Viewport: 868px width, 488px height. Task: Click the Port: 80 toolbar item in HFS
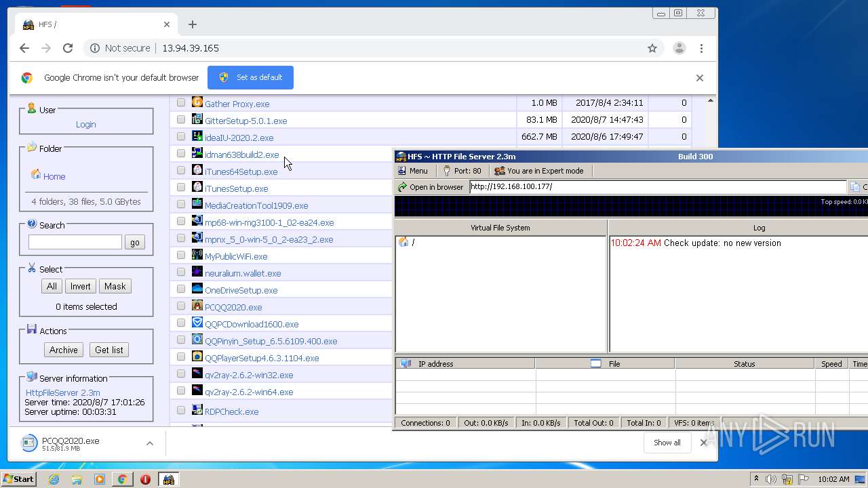(462, 171)
